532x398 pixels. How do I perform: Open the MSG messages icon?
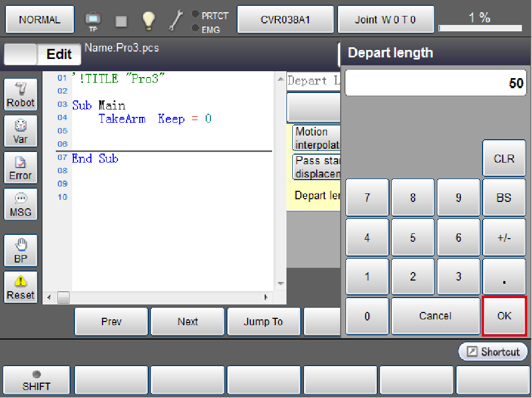(21, 205)
